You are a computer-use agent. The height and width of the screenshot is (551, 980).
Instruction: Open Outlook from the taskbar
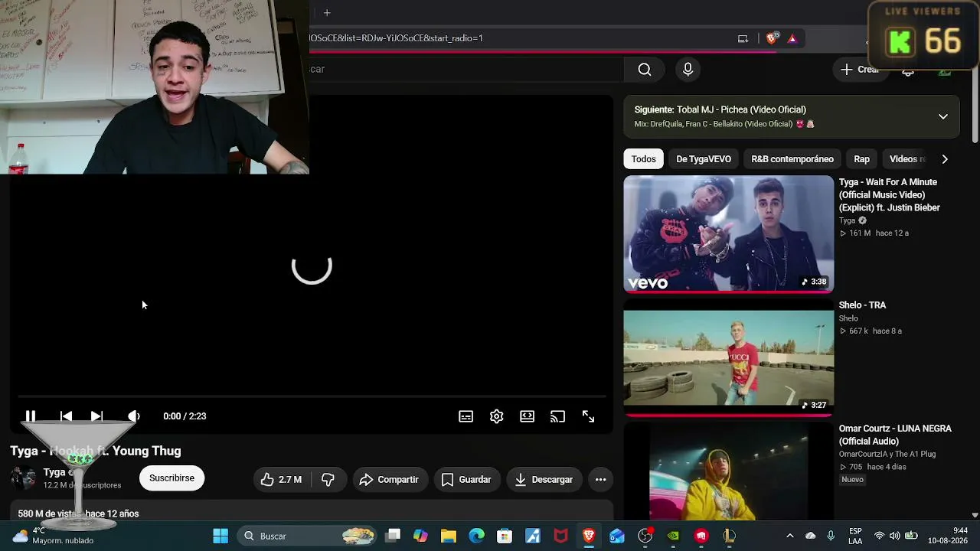point(617,536)
